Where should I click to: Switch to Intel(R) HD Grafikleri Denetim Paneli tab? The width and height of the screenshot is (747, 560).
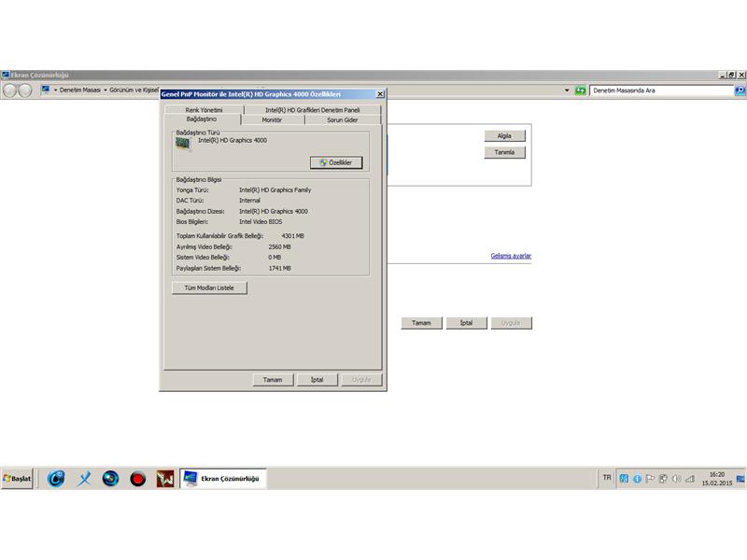(313, 109)
